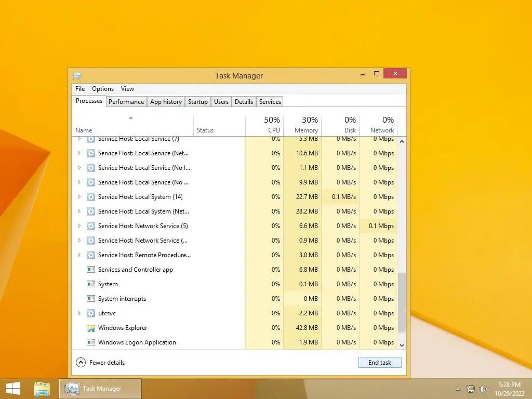Click the System process icon

(90, 284)
